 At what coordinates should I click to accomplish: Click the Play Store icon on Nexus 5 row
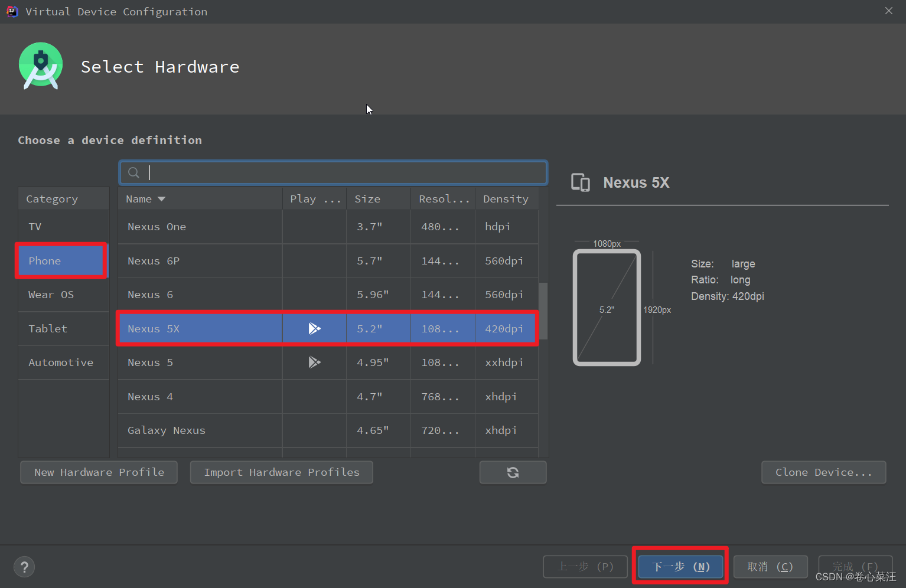coord(314,362)
